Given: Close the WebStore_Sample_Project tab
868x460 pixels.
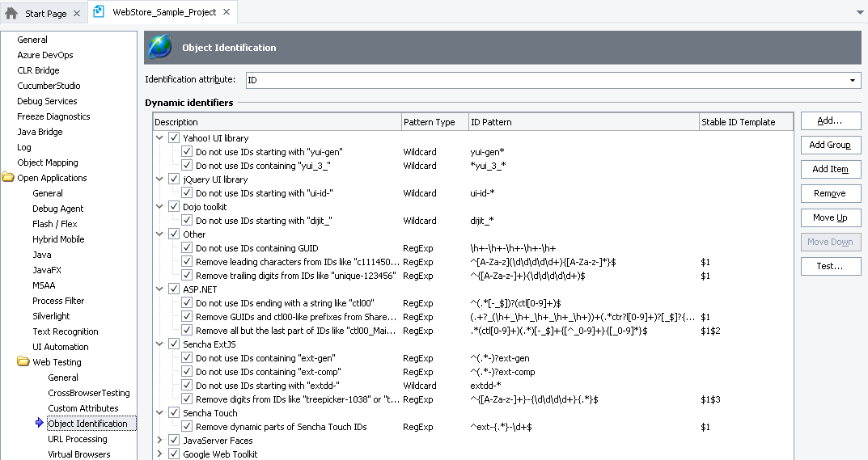Looking at the screenshot, I should pyautogui.click(x=227, y=12).
